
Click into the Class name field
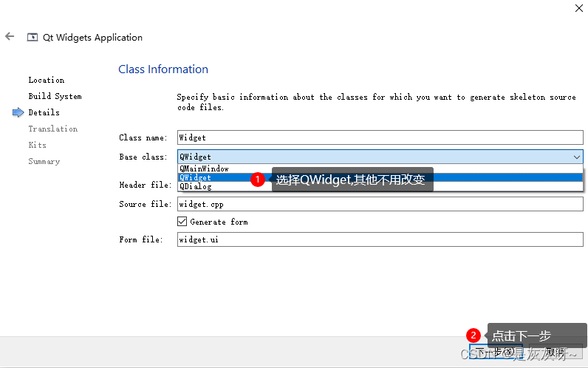click(x=380, y=137)
